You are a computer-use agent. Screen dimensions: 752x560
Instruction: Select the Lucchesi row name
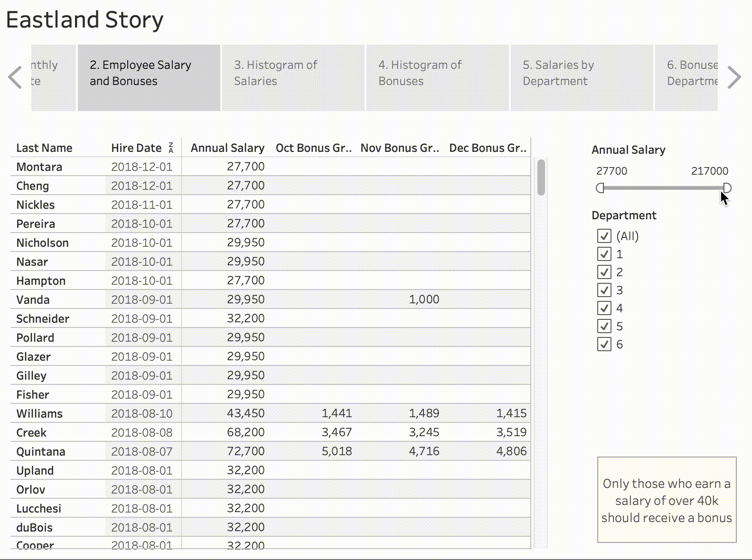point(38,509)
